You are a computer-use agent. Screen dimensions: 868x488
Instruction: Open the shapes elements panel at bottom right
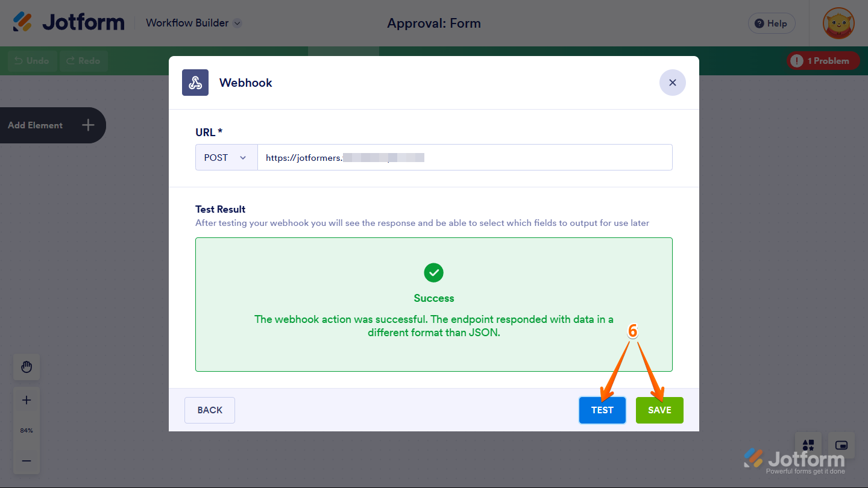[808, 445]
